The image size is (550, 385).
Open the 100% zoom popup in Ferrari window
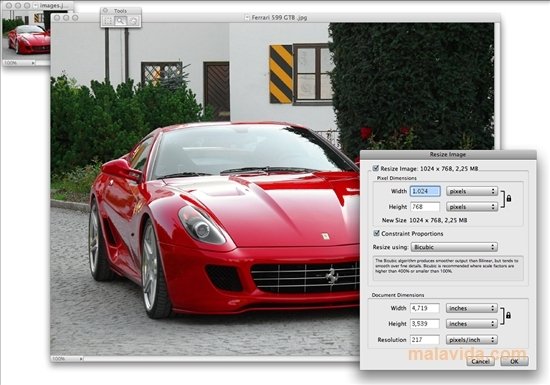[x=67, y=359]
